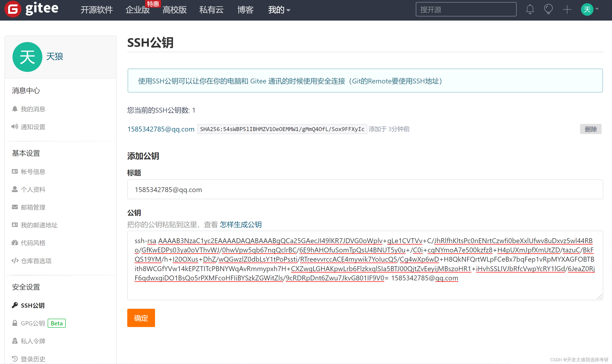Viewport: 612px width, 364px height.
Task: Click the 删除 button for the SSH key
Action: pos(590,129)
